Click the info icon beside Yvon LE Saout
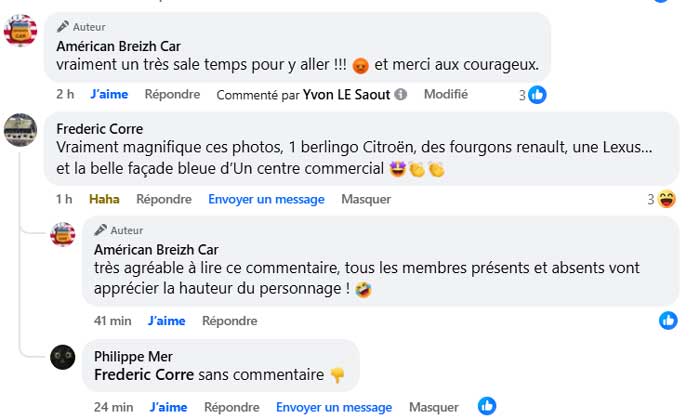Image resolution: width=700 pixels, height=419 pixels. (x=401, y=95)
